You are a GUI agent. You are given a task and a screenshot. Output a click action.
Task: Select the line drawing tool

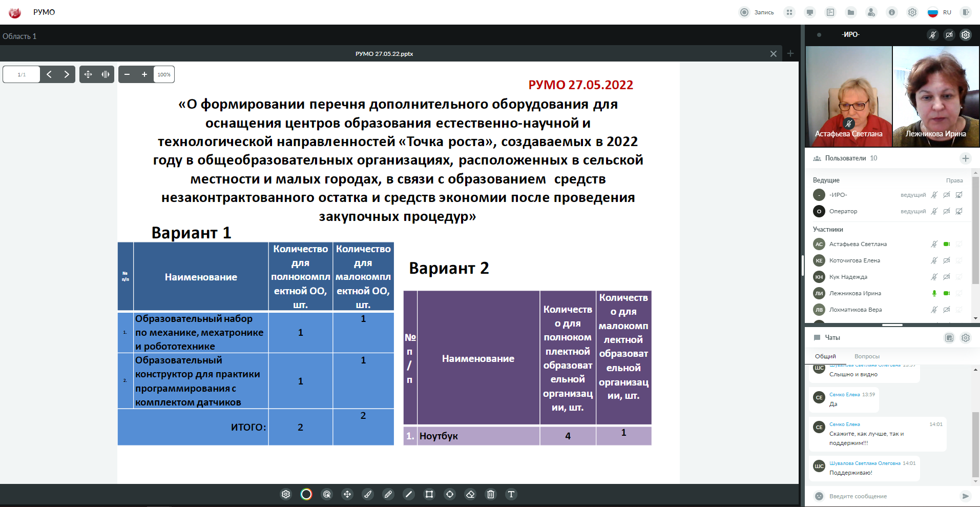click(x=409, y=494)
